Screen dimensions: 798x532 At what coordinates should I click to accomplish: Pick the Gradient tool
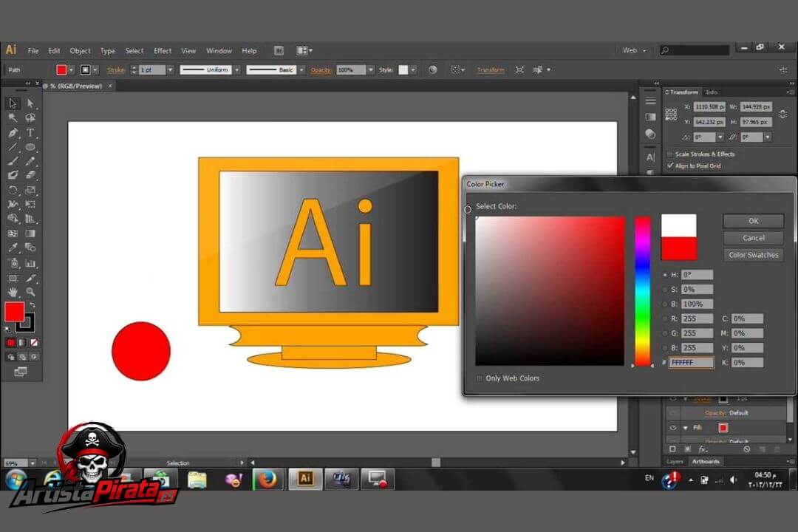pos(30,233)
